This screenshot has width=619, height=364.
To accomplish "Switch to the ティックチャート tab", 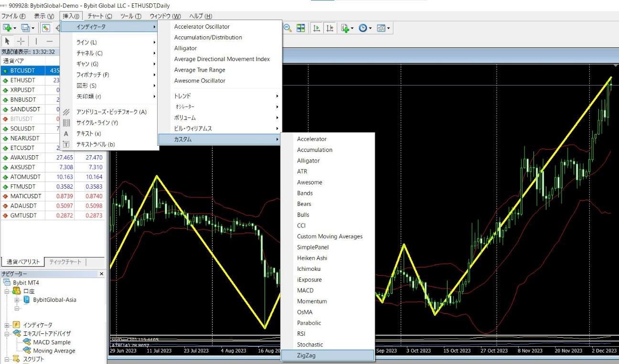I will pyautogui.click(x=65, y=262).
